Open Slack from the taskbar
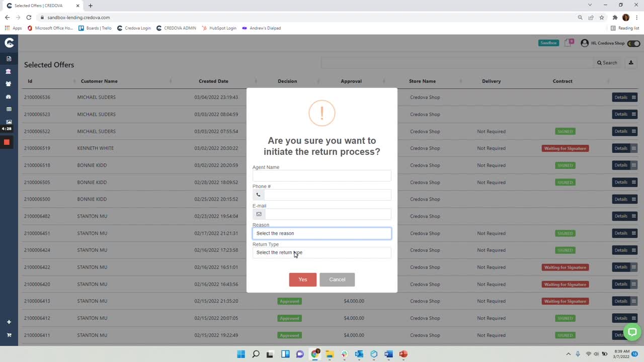The image size is (644, 362). 344,354
